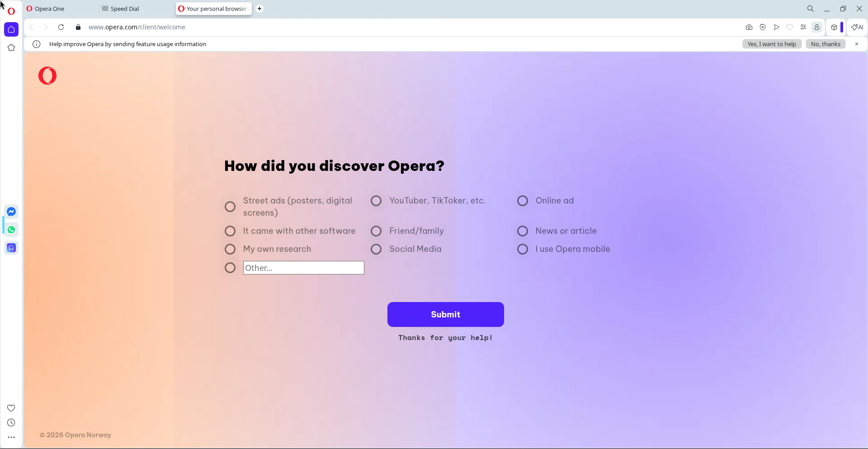The image size is (868, 449).
Task: Choose the Online ad radio option
Action: [x=523, y=201]
